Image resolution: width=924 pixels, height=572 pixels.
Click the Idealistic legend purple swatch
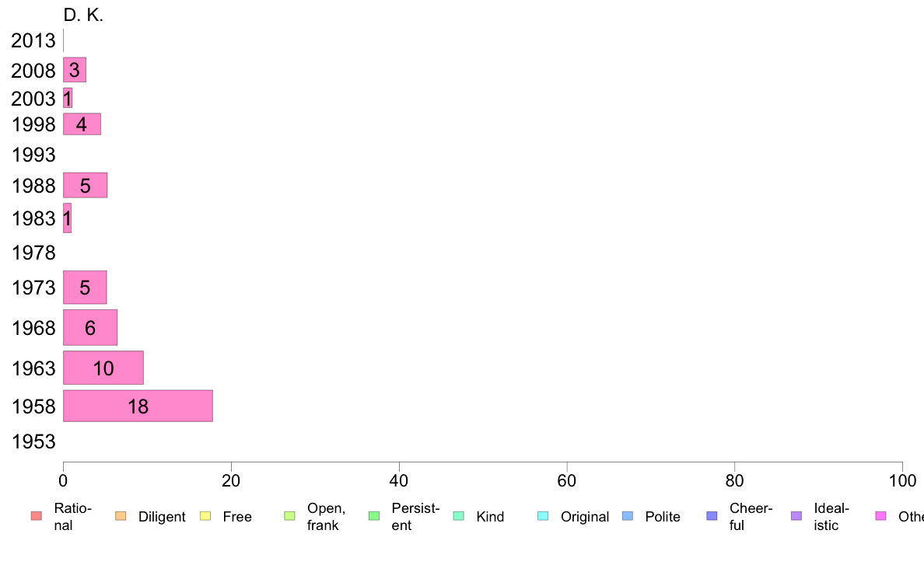796,516
